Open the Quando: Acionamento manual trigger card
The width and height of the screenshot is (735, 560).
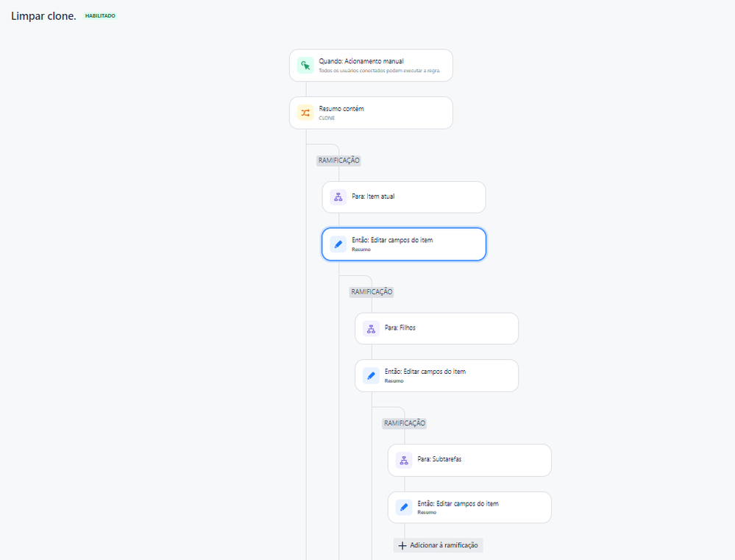[371, 65]
